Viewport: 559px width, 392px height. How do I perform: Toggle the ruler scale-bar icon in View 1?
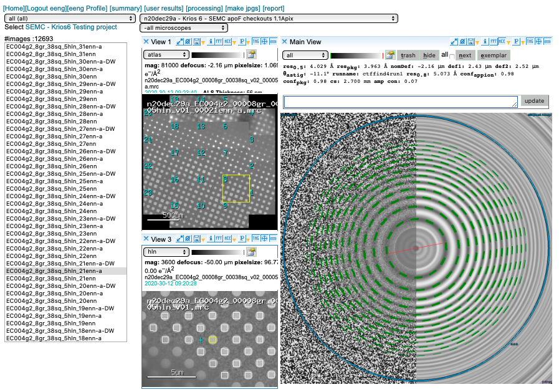(273, 42)
